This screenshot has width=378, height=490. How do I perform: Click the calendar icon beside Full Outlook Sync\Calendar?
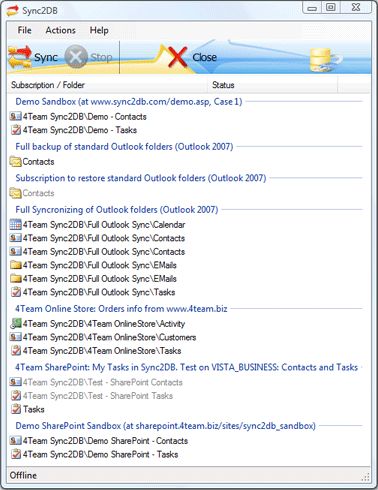(16, 225)
